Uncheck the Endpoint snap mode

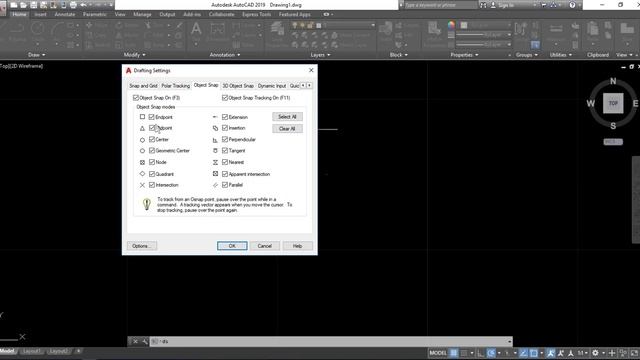tap(152, 117)
